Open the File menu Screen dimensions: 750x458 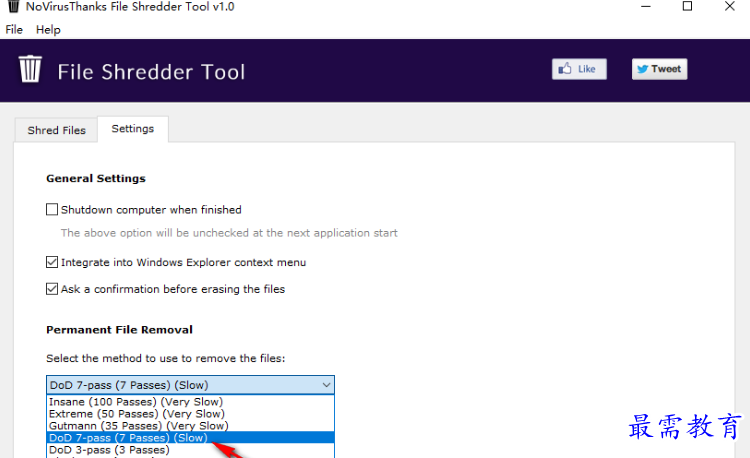[14, 30]
